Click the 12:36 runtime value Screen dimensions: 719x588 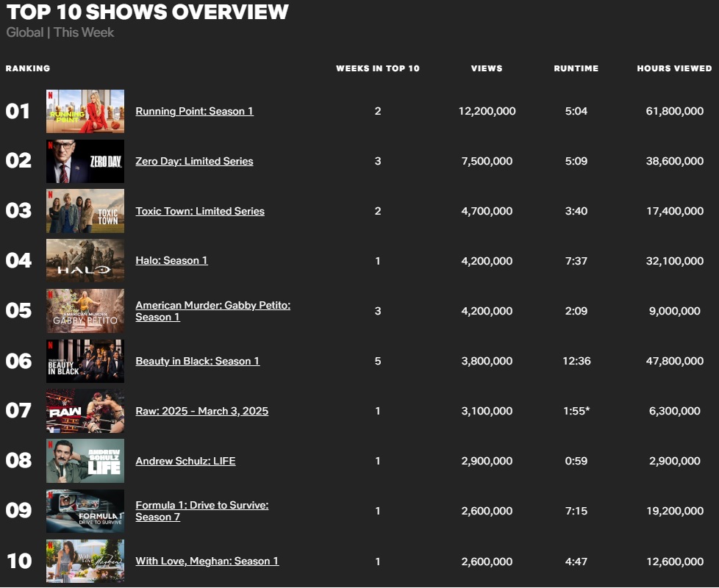point(576,361)
